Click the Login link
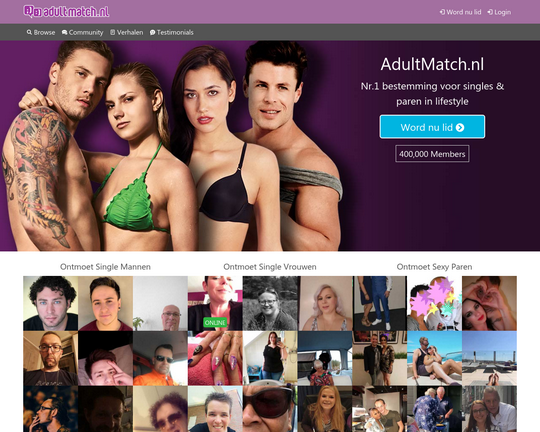 pyautogui.click(x=499, y=12)
